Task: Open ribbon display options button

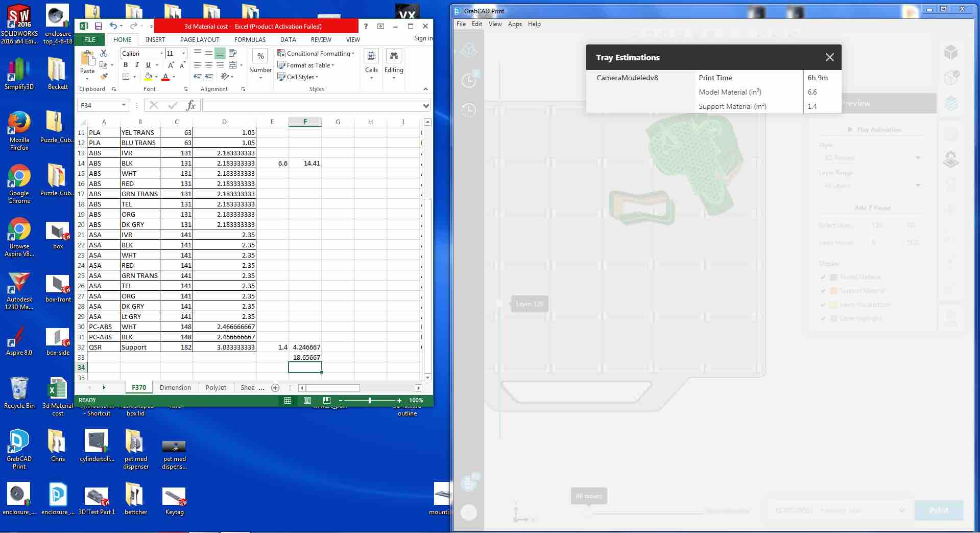Action: coord(380,26)
